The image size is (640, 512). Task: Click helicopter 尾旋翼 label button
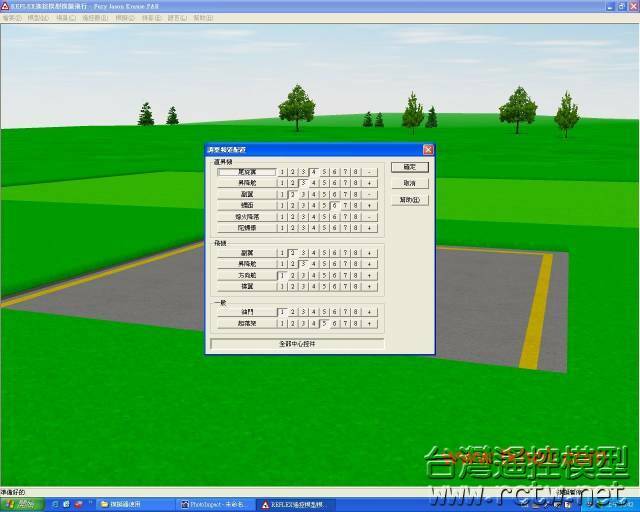pyautogui.click(x=247, y=172)
